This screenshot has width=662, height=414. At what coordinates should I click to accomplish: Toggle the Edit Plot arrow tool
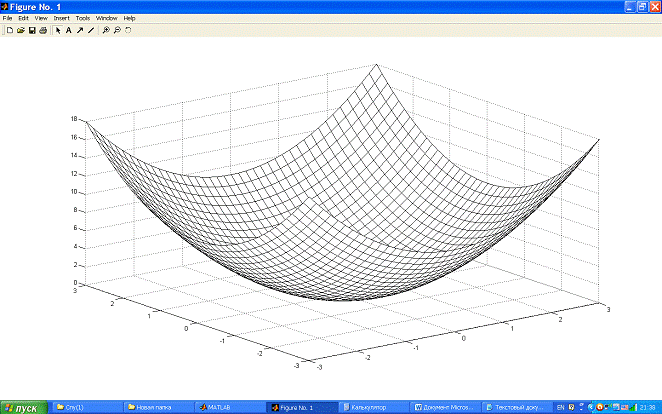(58, 31)
